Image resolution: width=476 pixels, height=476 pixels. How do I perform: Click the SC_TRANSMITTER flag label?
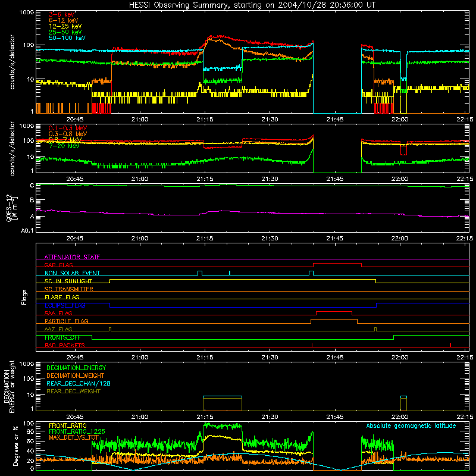tap(69, 289)
